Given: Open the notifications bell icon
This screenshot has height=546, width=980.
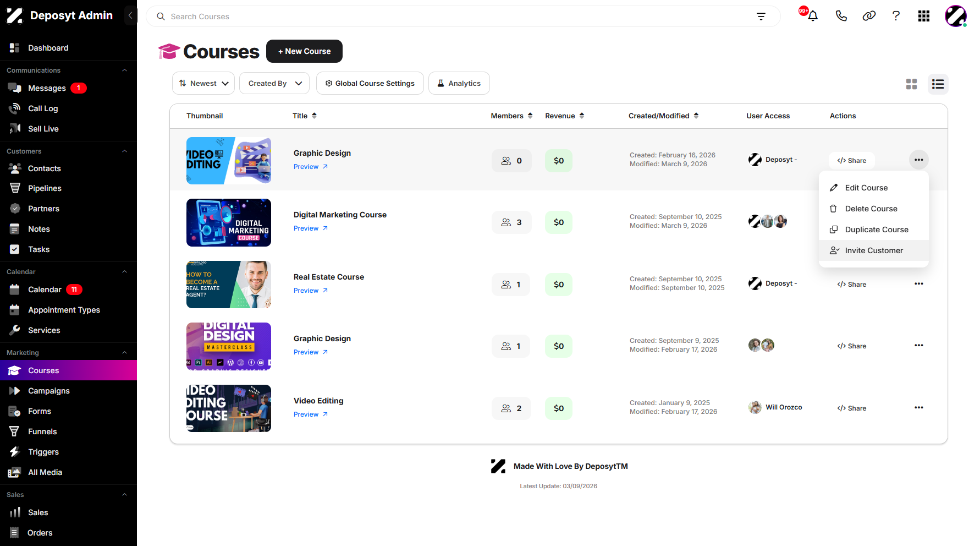Looking at the screenshot, I should tap(812, 16).
